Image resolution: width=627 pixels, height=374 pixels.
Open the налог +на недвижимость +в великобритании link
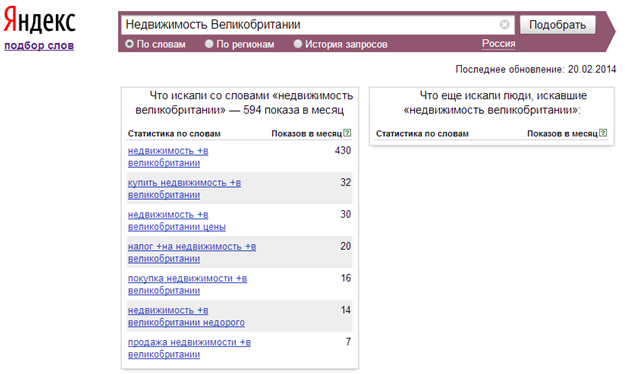click(x=192, y=253)
